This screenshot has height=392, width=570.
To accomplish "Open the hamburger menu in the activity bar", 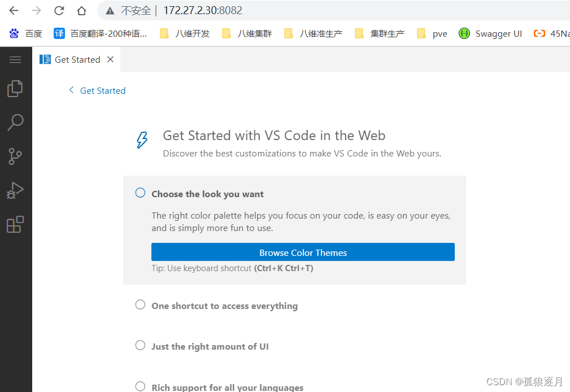I will click(x=15, y=59).
